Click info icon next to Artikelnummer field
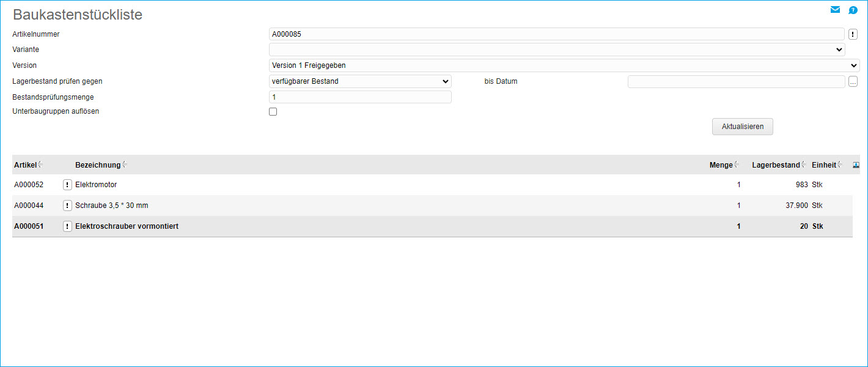Viewport: 868px width, 367px height. (x=853, y=34)
